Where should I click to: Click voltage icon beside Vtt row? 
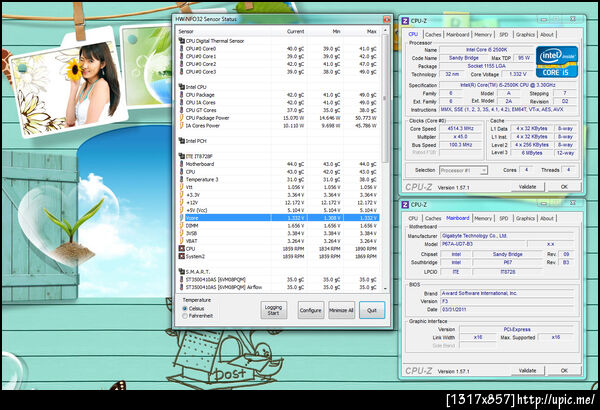point(181,187)
